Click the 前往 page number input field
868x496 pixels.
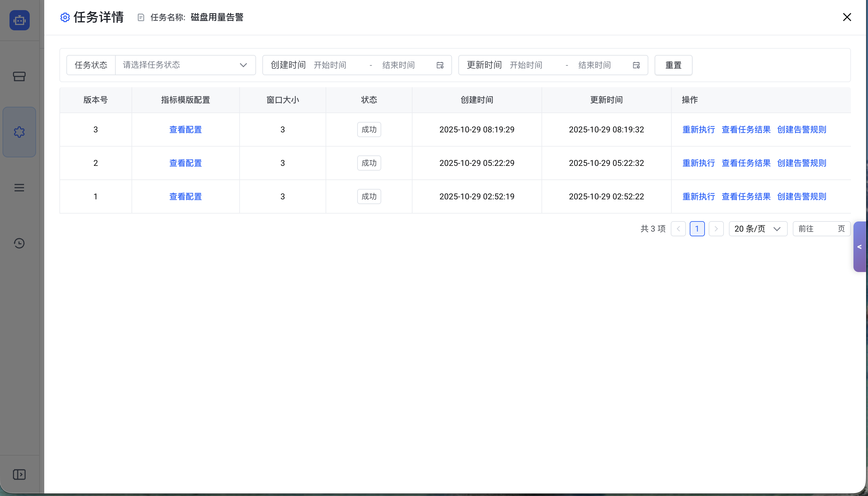(x=828, y=229)
